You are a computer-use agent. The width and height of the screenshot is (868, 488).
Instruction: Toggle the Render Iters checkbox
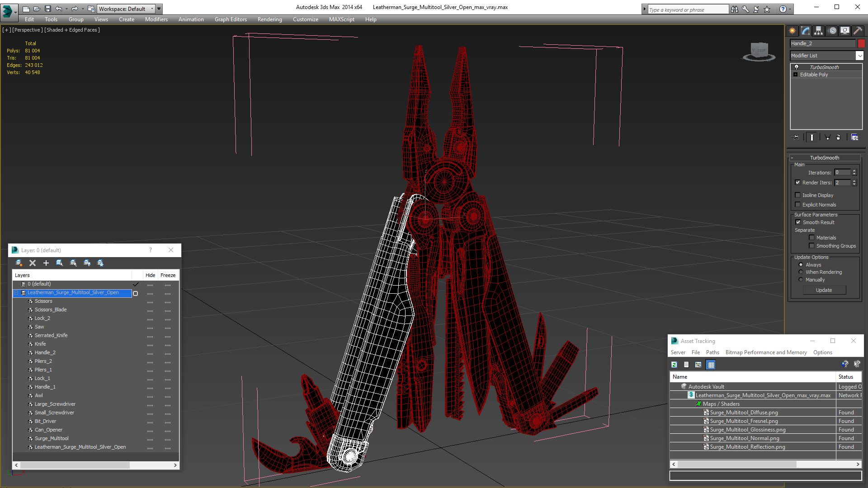[797, 183]
